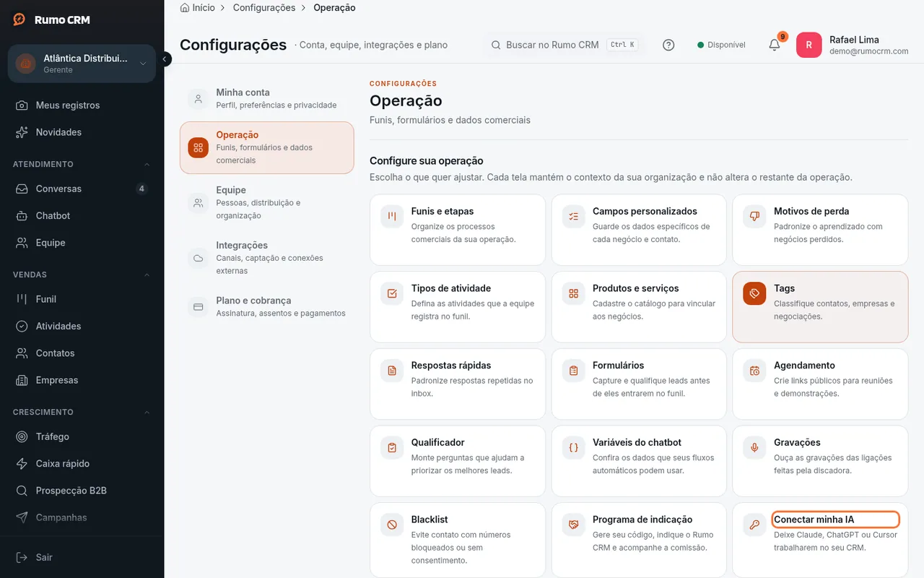Open the notifications bell icon
924x578 pixels.
774,45
